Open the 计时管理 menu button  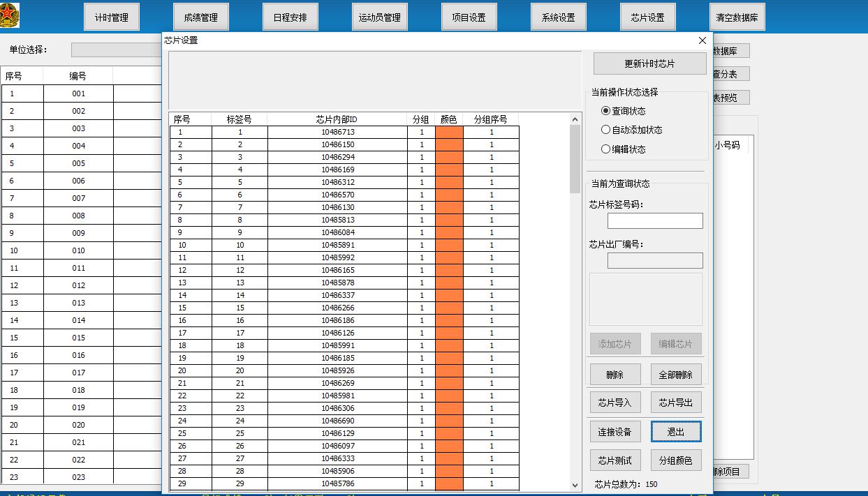coord(112,17)
